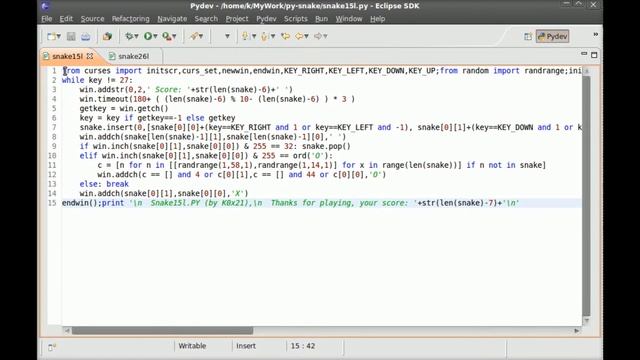Open the File menu
This screenshot has height=360, width=640.
pyautogui.click(x=47, y=19)
